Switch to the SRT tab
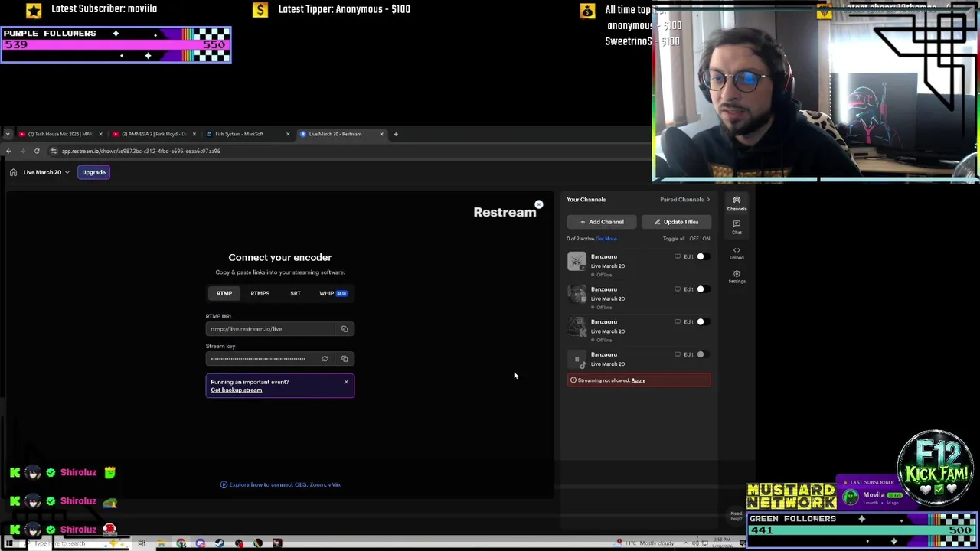 (x=295, y=293)
